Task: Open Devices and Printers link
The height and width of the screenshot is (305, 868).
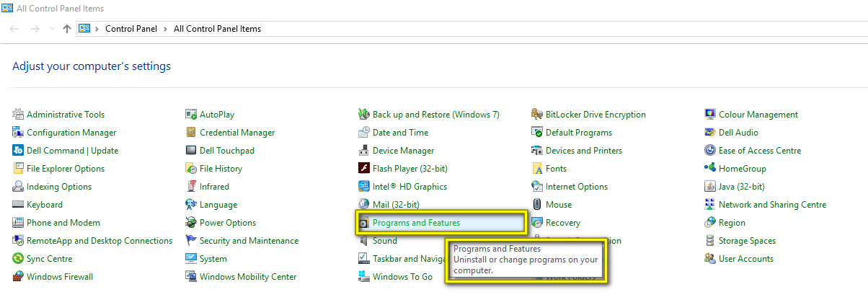Action: tap(584, 151)
